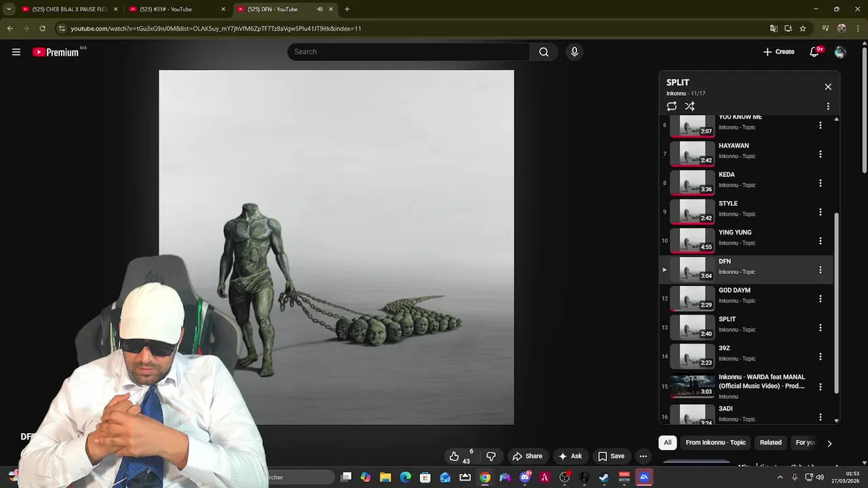Go back with the browser back arrow
This screenshot has width=868, height=488.
pos(9,28)
